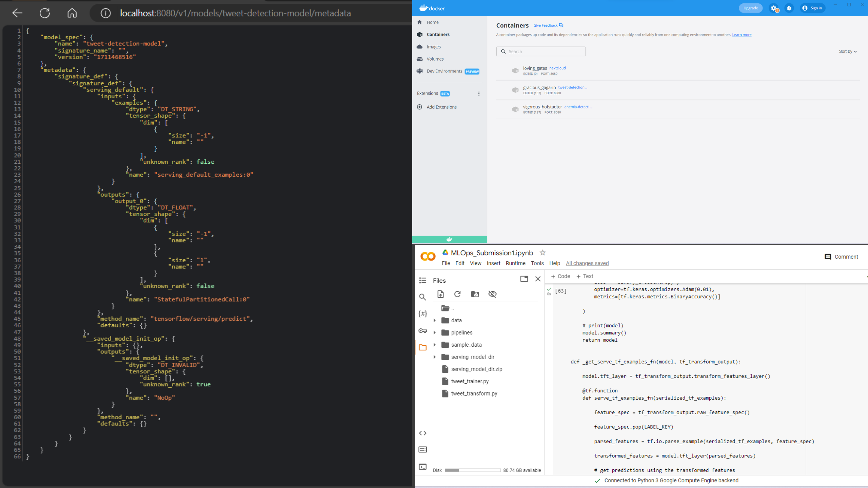This screenshot has height=488, width=868.
Task: Open Colab Edit menu
Action: (x=460, y=263)
